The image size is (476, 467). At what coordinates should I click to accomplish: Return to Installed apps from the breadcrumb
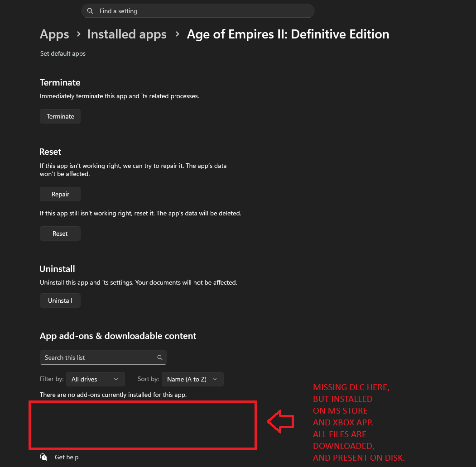point(126,34)
